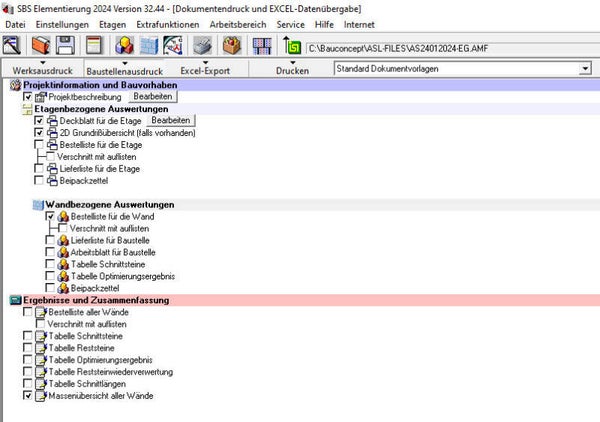Viewport: 600px width, 422px height.
Task: Click the Etagenbezogene Auswertungen section icon
Action: pyautogui.click(x=27, y=109)
